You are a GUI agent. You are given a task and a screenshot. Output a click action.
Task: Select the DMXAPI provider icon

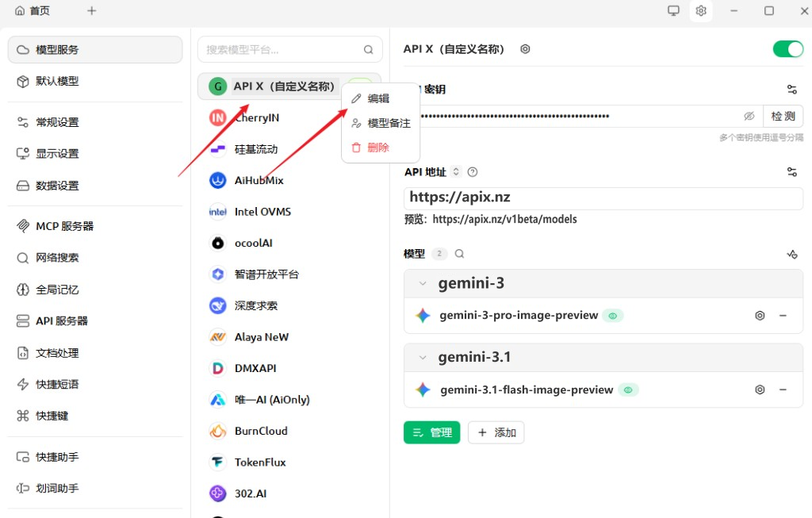[218, 368]
